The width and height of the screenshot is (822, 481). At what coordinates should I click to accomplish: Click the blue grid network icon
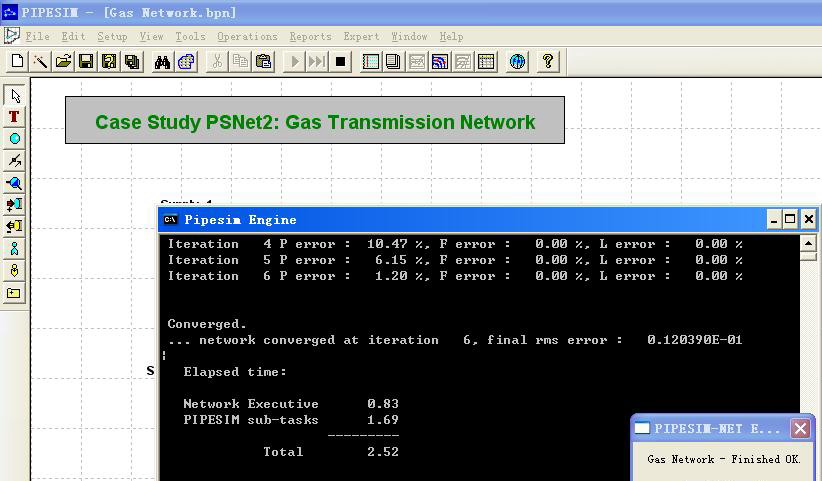coord(186,62)
